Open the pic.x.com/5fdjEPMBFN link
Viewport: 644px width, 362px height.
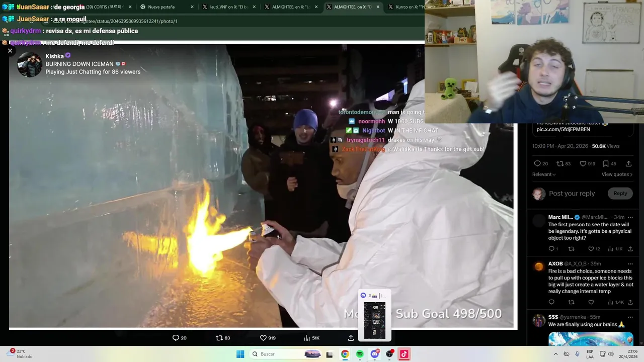pos(563,129)
